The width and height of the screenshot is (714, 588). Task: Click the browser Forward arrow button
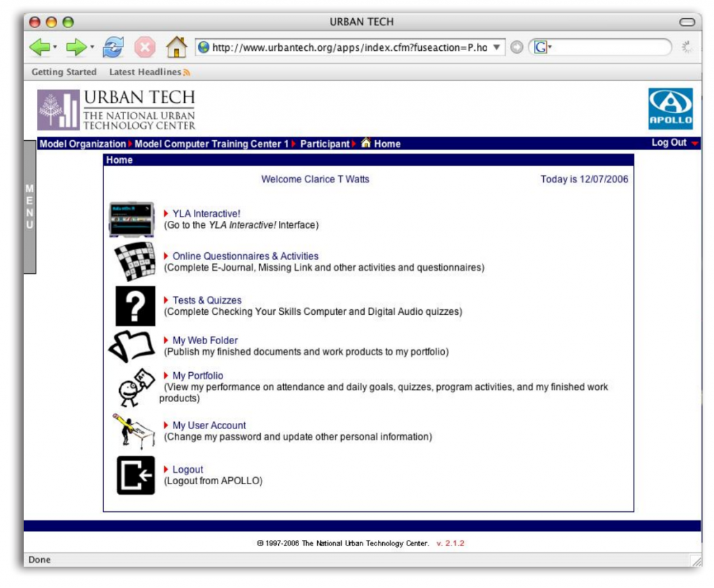(x=76, y=47)
